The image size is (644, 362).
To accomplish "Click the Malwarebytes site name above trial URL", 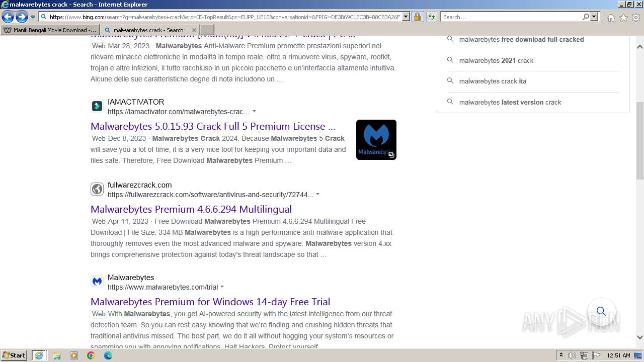I will 131,277.
